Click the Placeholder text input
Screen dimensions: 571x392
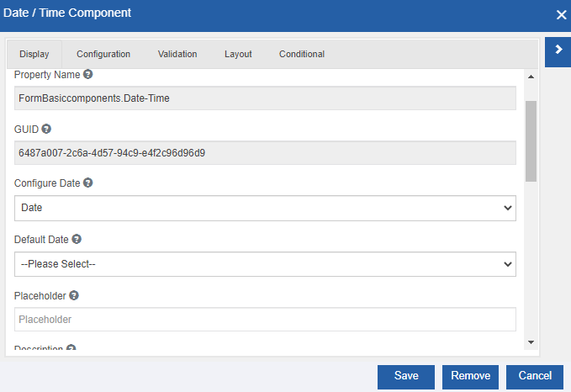tap(265, 320)
